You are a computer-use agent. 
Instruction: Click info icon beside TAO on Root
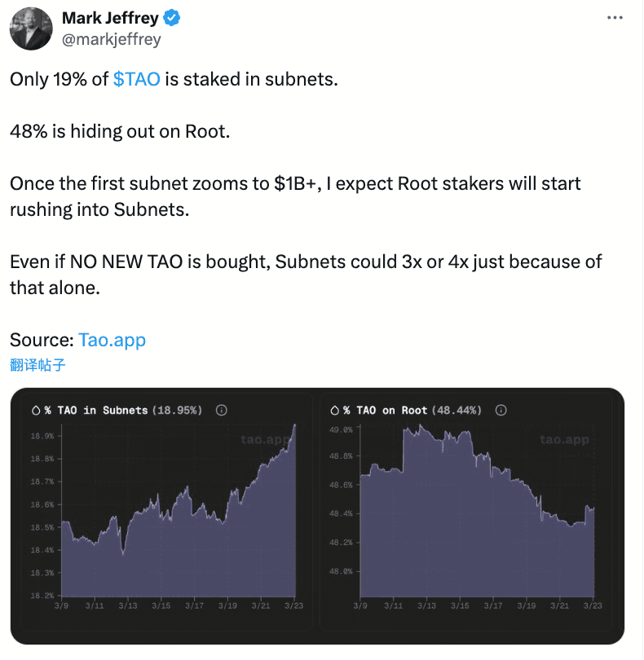click(x=501, y=410)
